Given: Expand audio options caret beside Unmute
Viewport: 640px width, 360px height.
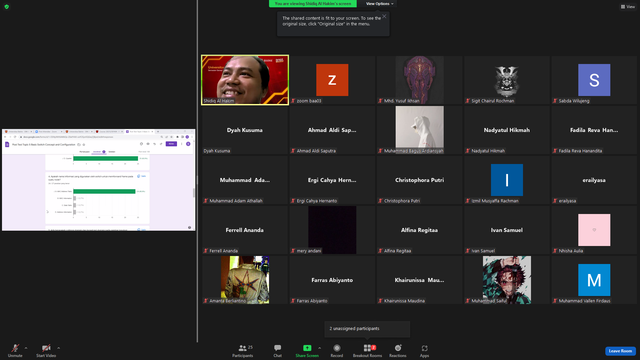Looking at the screenshot, I should [26, 348].
